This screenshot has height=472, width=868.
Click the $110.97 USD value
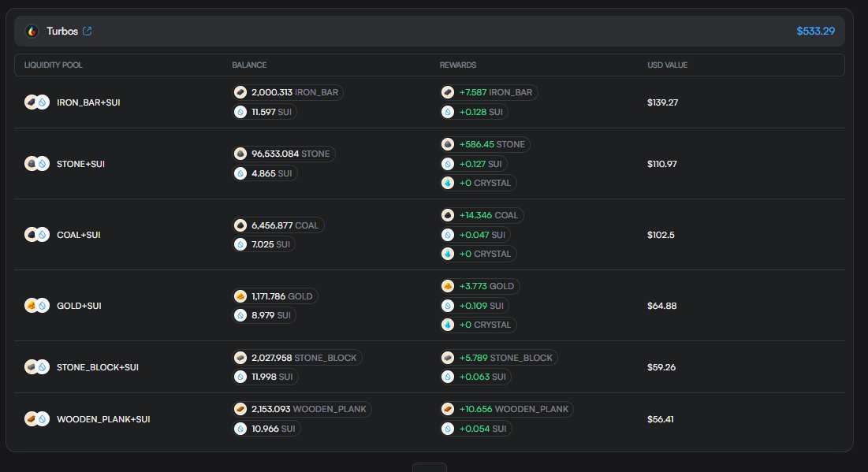[662, 164]
